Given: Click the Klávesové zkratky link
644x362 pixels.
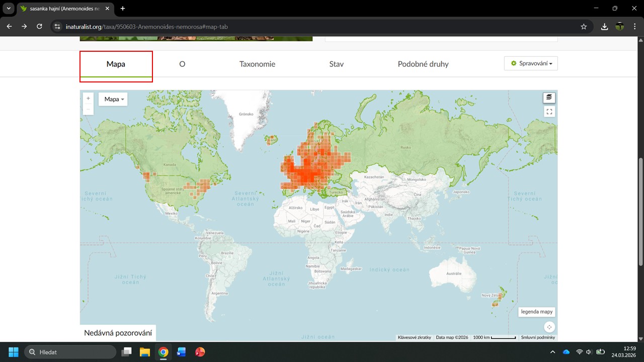Looking at the screenshot, I should pos(414,337).
